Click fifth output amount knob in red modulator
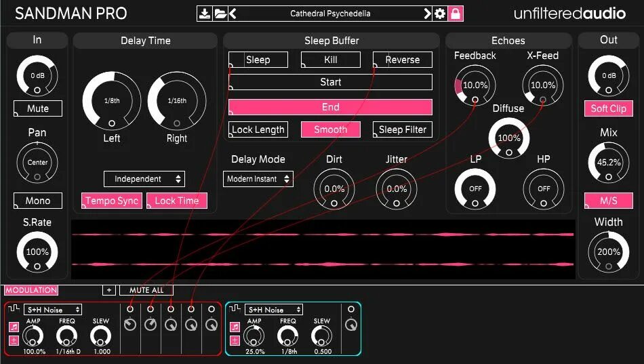The height and width of the screenshot is (364, 644). point(212,325)
